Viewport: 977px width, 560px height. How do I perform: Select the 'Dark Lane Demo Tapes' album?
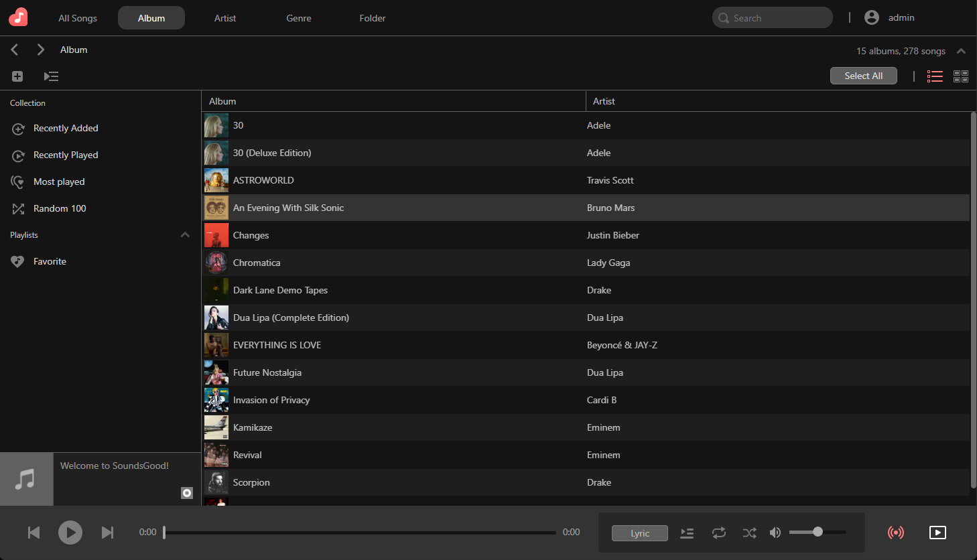pyautogui.click(x=586, y=290)
